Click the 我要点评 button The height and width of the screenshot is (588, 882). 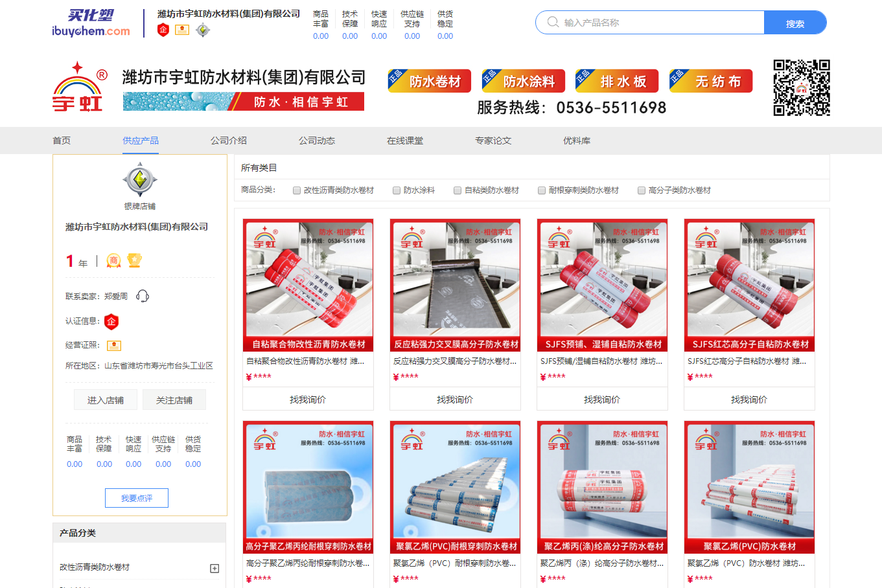tap(137, 498)
